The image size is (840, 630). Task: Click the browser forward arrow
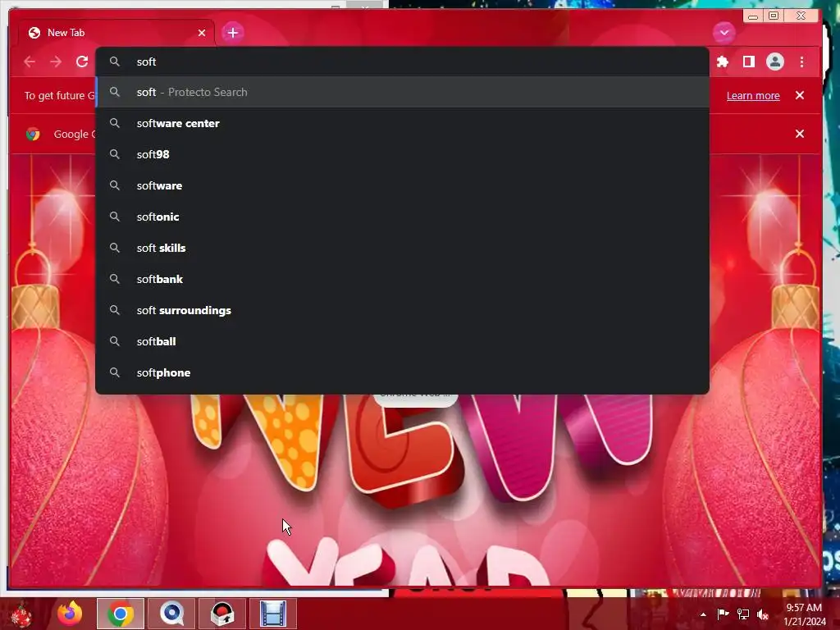point(56,62)
